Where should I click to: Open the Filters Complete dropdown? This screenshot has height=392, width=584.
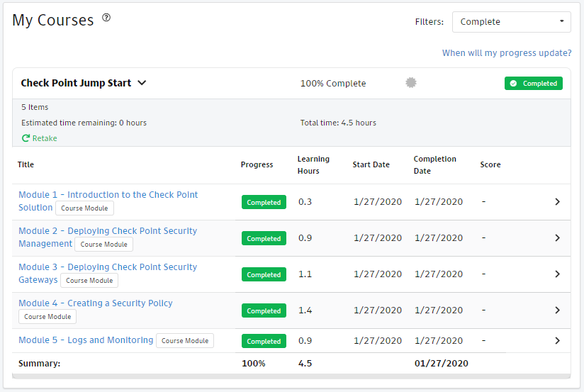pos(512,21)
